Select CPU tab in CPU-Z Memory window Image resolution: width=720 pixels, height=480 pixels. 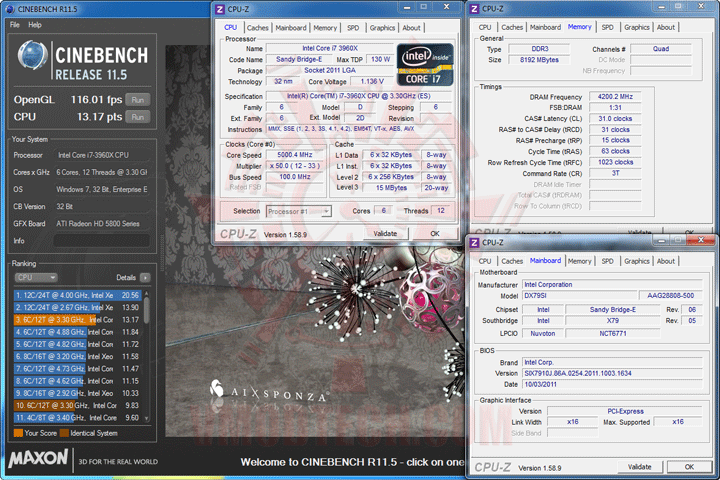click(485, 27)
